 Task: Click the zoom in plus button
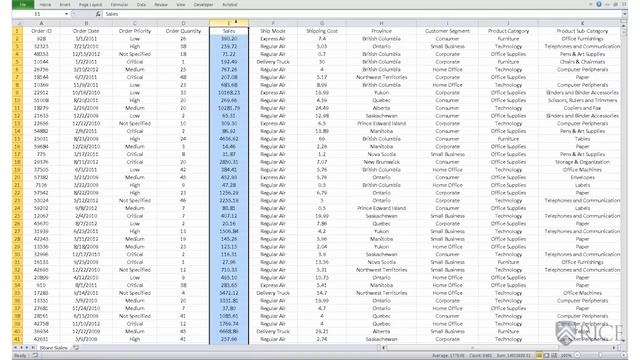coord(623,356)
